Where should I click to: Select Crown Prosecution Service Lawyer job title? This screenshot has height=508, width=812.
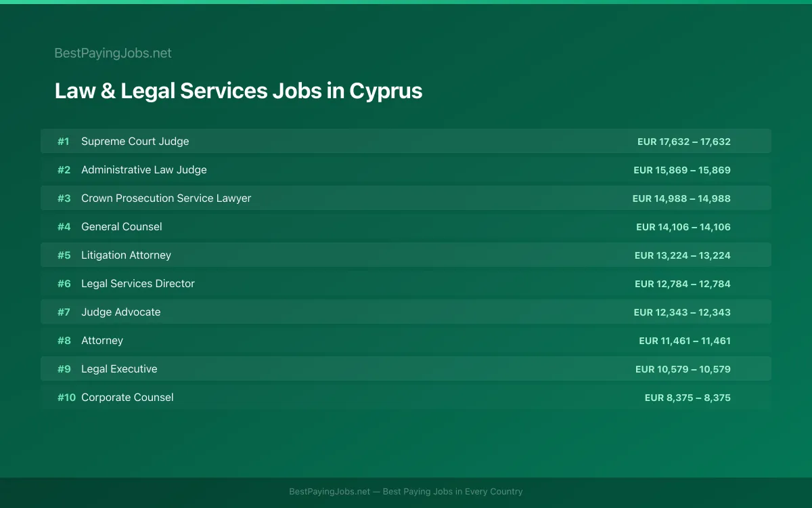click(166, 198)
